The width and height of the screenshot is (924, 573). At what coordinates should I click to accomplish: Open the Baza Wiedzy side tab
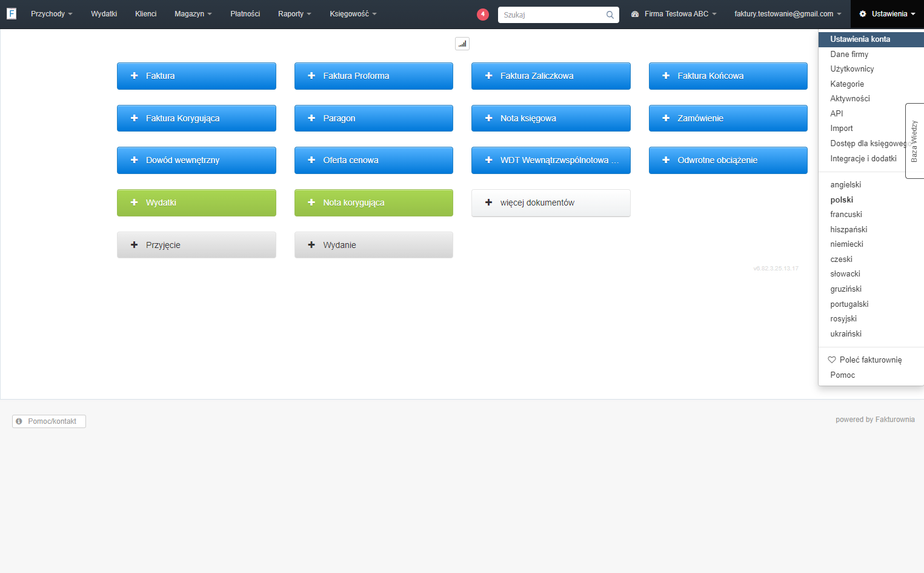[914, 141]
